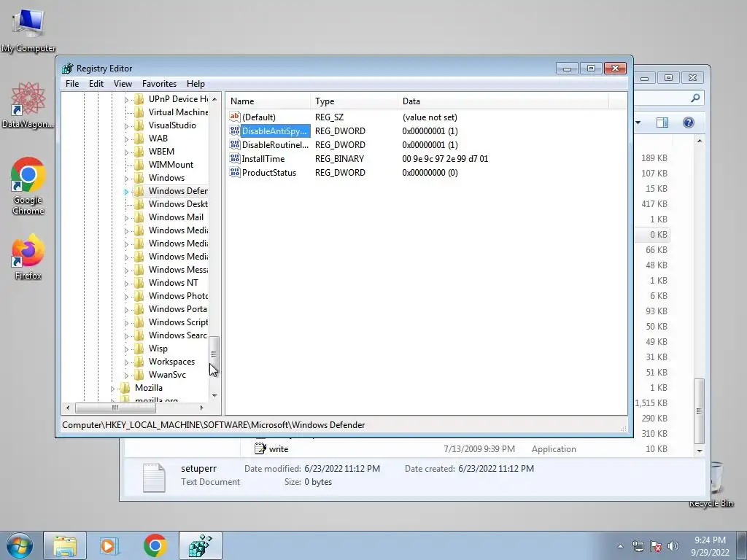Click the ProductStatus DWORD icon
Screen dimensions: 747x560
[234, 172]
